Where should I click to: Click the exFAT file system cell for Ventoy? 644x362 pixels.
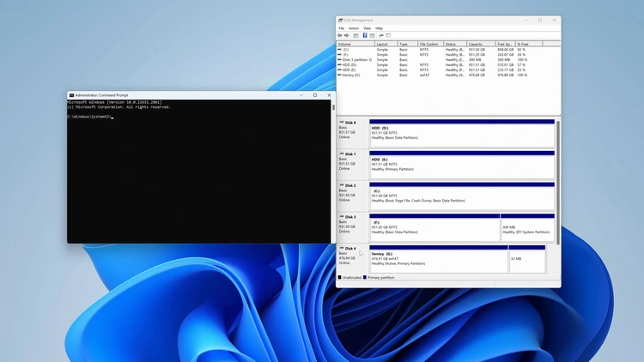pos(425,75)
